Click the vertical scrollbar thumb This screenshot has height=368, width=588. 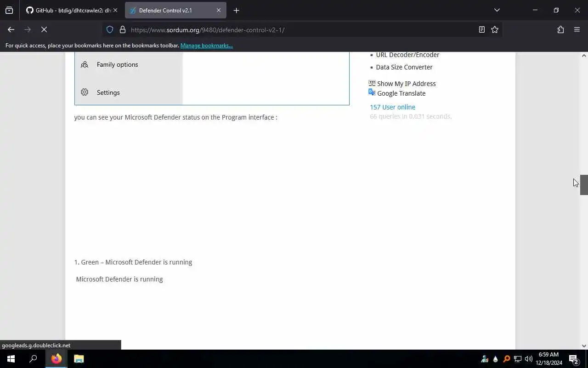[x=584, y=185]
